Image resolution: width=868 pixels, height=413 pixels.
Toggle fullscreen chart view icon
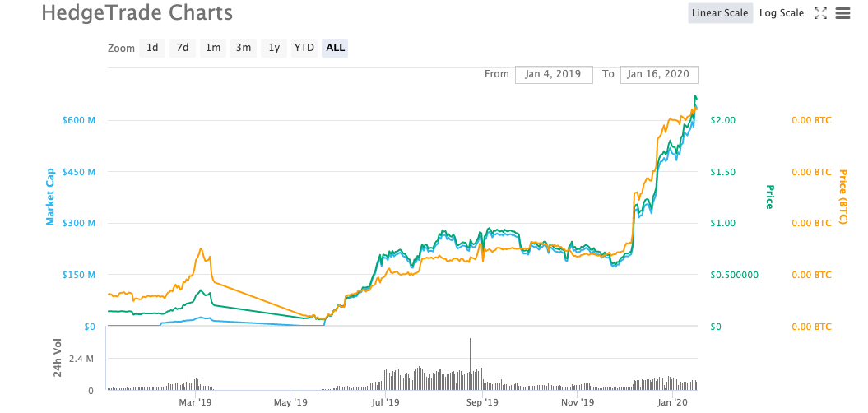pos(820,13)
